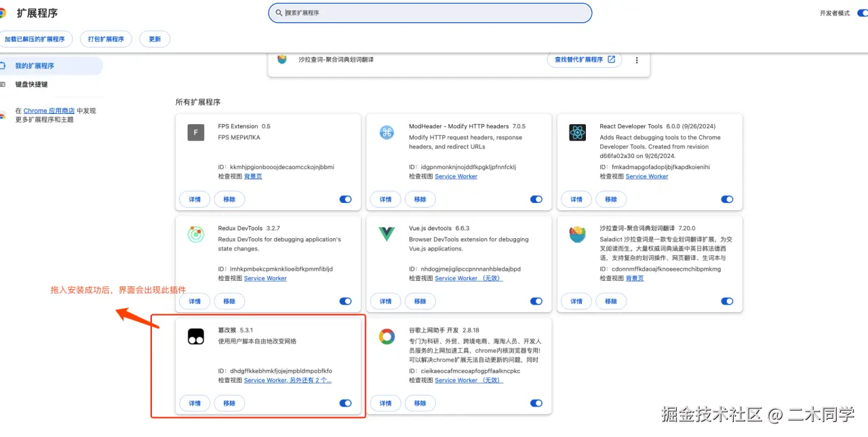Click 移除 for Redux DevTools
Screen dimensions: 868x437
pyautogui.click(x=229, y=301)
